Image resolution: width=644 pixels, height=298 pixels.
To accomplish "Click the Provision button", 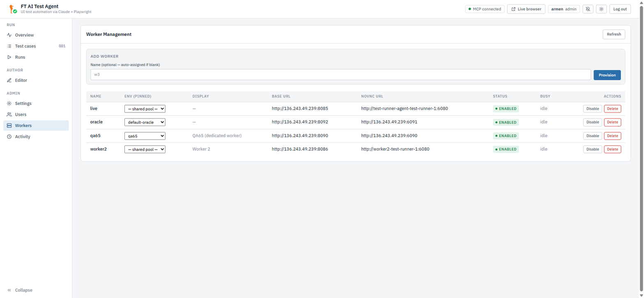I will tap(607, 75).
